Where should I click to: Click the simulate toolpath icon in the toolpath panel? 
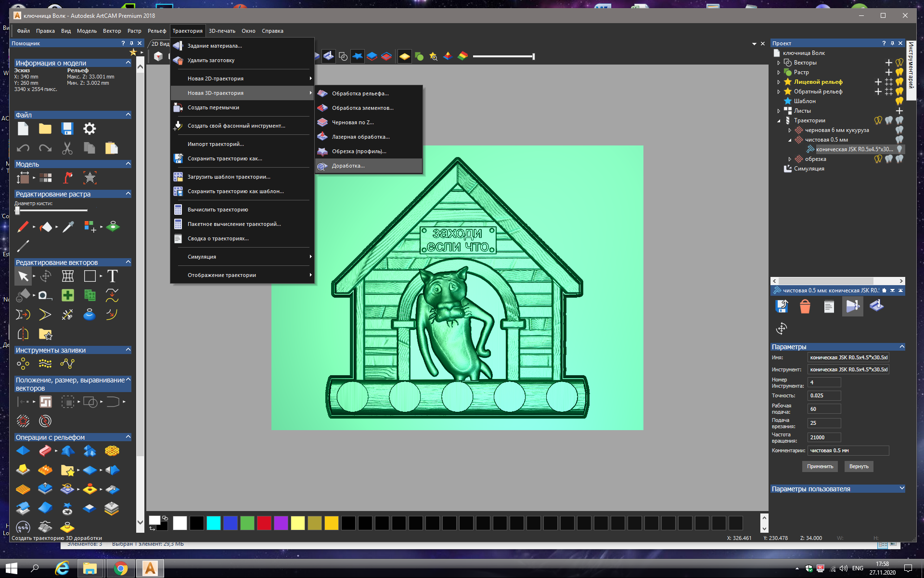(852, 306)
